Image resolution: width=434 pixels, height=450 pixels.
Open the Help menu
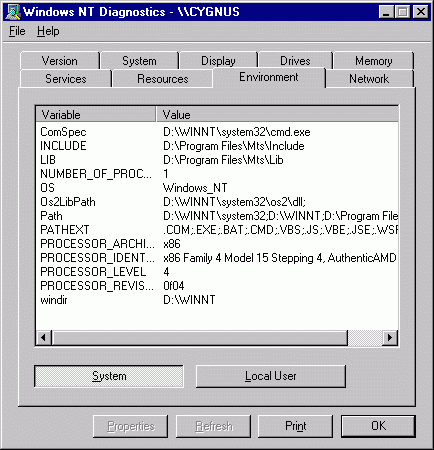coord(48,31)
